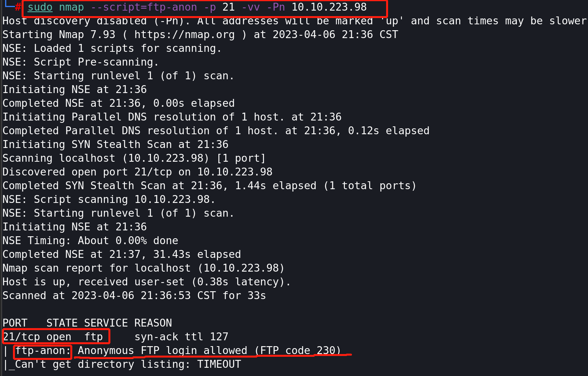Image resolution: width=588 pixels, height=376 pixels.
Task: Click the red hash prompt symbol
Action: coord(18,7)
